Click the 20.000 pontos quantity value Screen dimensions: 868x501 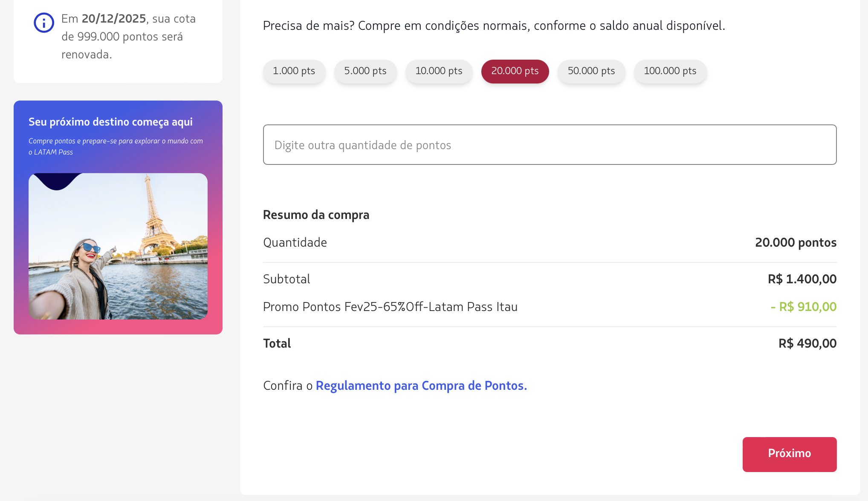[795, 242]
